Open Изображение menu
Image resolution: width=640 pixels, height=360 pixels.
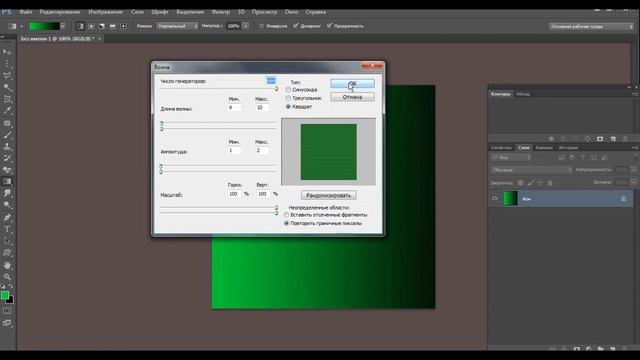coord(105,12)
